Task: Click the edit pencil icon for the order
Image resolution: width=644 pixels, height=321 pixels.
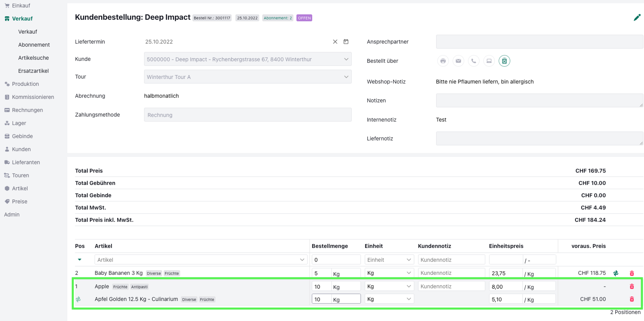Action: coord(637,18)
